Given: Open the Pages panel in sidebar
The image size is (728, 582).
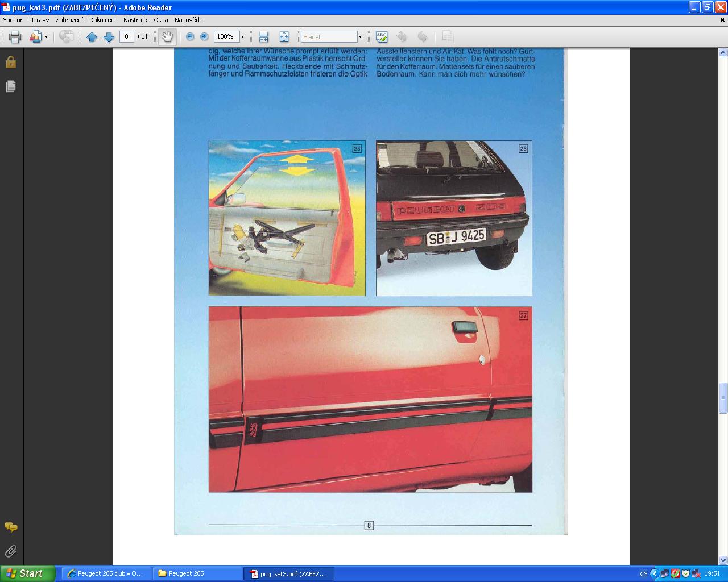Looking at the screenshot, I should coord(11,86).
